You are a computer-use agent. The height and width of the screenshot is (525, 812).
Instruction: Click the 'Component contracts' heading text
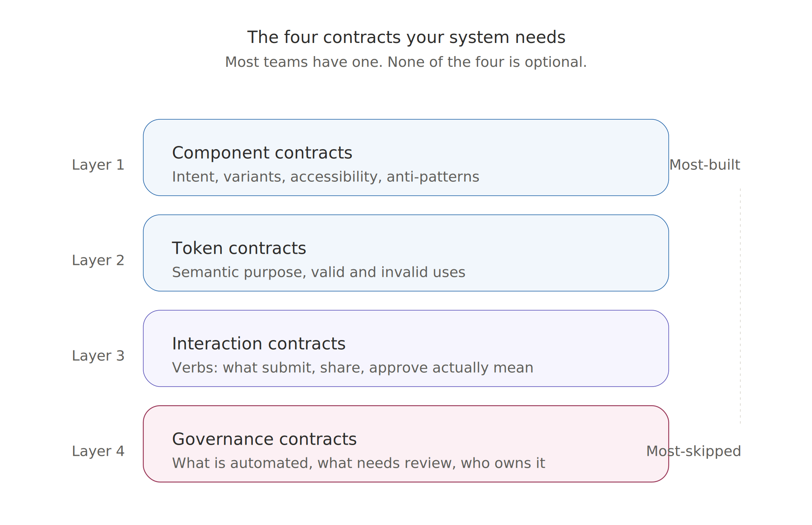[x=262, y=153]
